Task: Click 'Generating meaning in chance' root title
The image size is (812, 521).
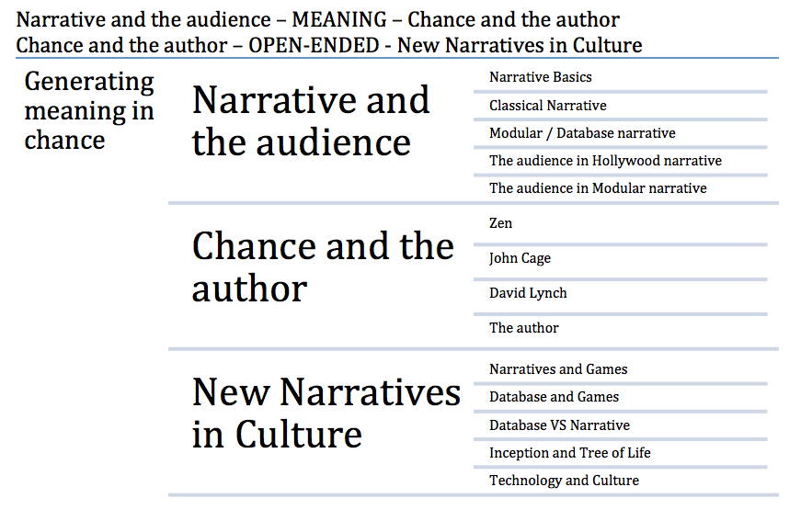Action: click(x=89, y=110)
